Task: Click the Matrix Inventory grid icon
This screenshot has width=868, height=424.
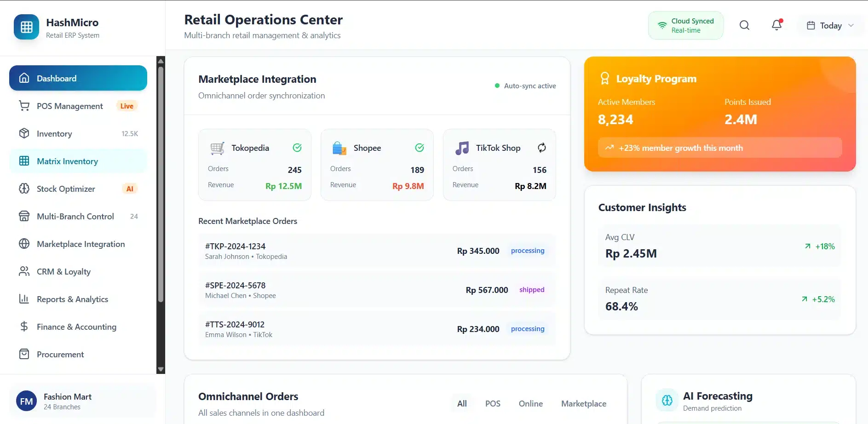Action: tap(24, 161)
